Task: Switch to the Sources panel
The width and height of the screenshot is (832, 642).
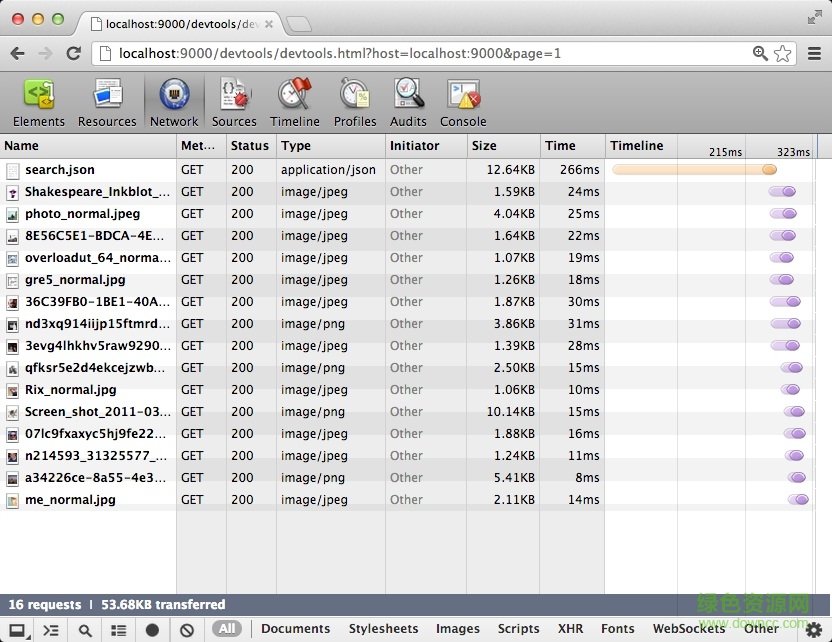Action: (x=234, y=102)
